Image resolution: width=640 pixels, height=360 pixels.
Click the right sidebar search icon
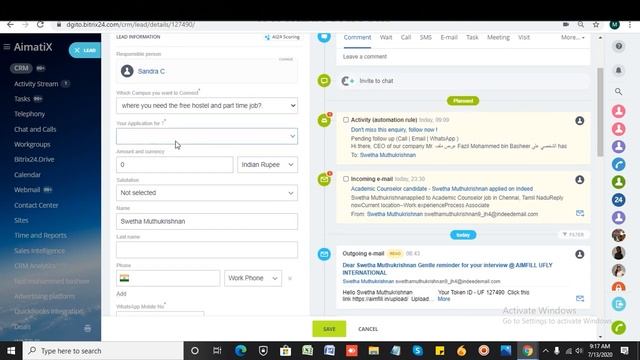(x=619, y=92)
